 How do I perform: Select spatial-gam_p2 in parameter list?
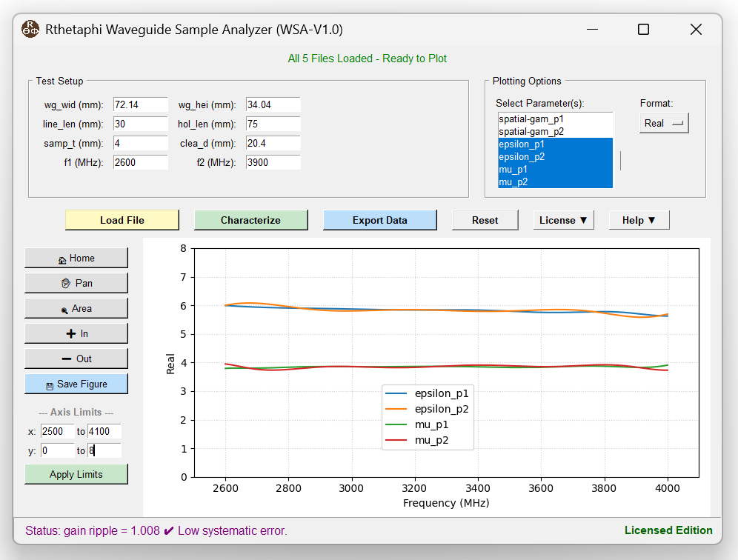click(x=556, y=132)
